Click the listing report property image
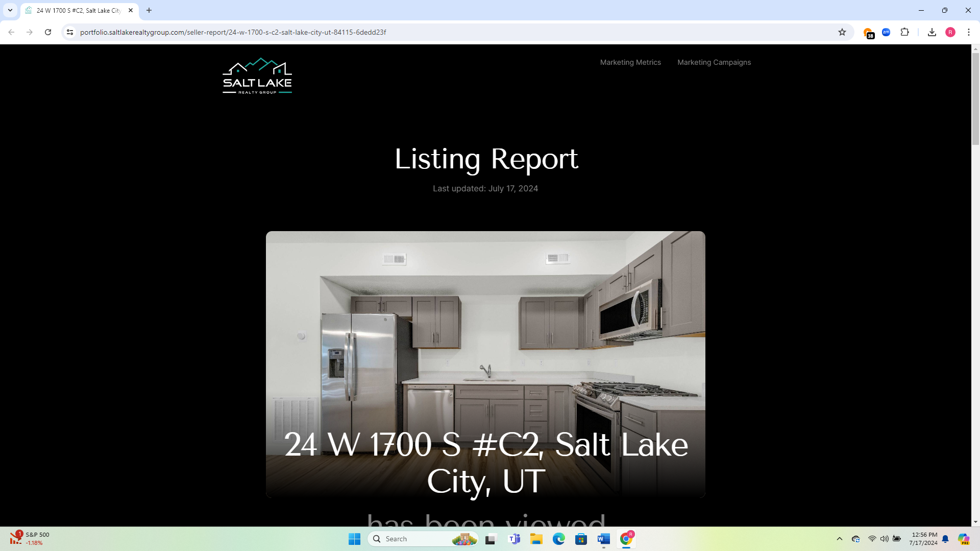Viewport: 980px width, 551px height. (x=485, y=365)
